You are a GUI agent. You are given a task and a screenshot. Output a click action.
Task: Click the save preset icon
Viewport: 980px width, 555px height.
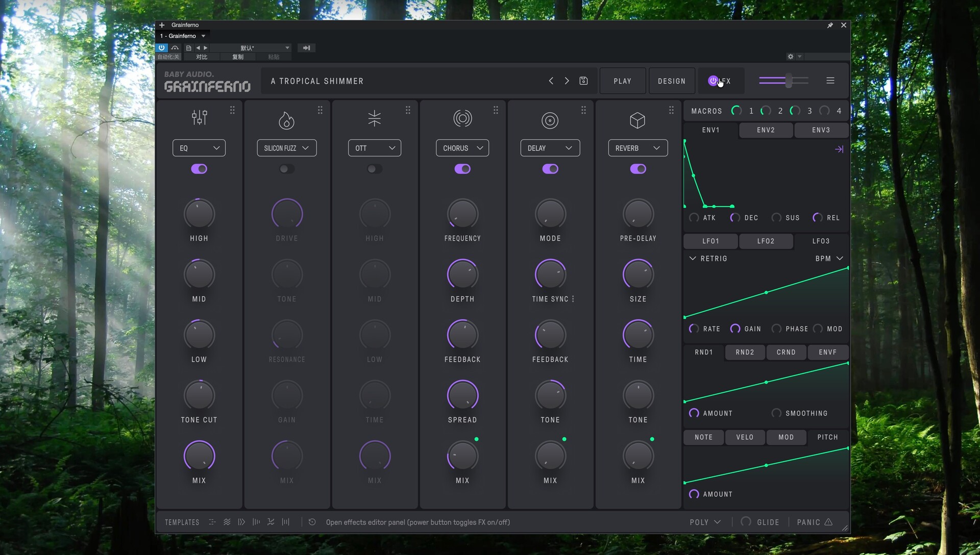583,81
